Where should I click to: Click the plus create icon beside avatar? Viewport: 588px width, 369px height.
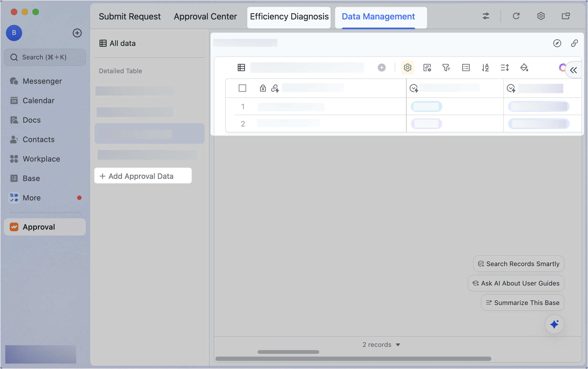(77, 33)
